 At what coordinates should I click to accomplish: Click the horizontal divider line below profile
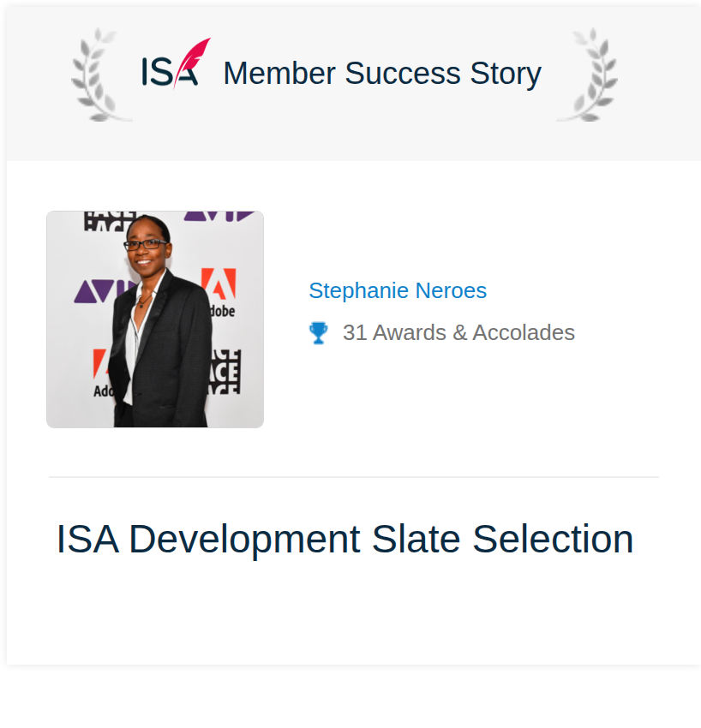pos(354,477)
